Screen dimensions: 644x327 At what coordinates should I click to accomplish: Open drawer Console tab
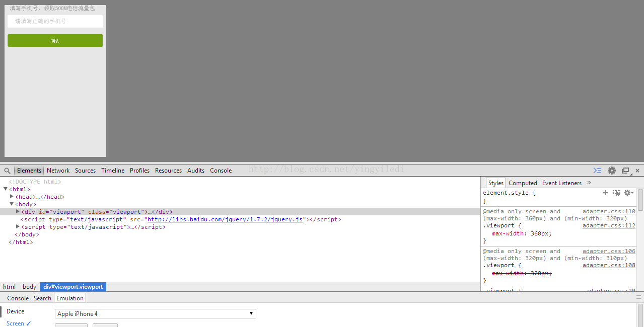point(18,298)
